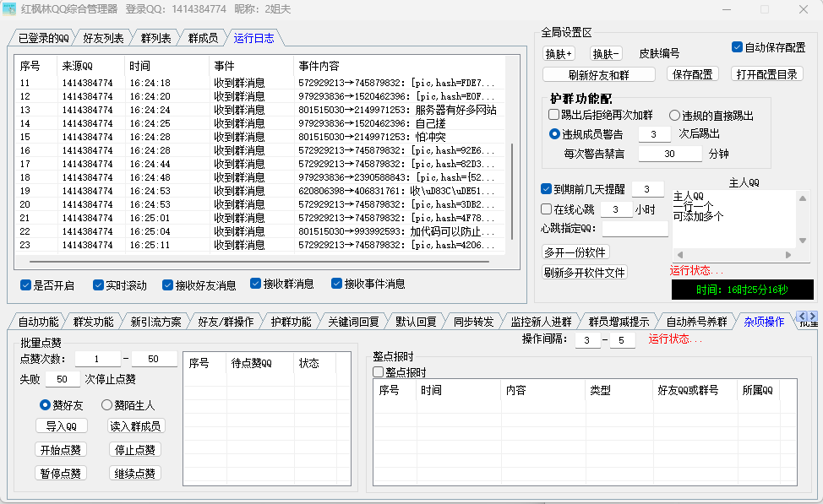Click the 开始点赞 button

[x=61, y=449]
